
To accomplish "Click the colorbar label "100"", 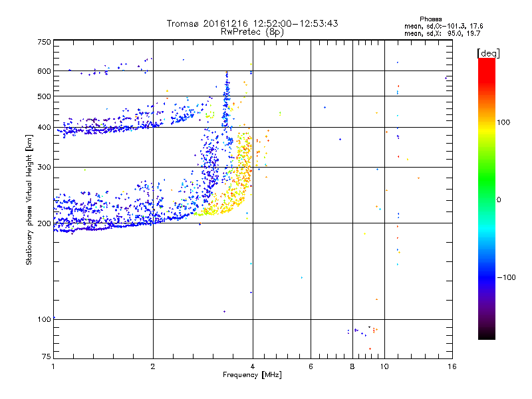I will (503, 122).
